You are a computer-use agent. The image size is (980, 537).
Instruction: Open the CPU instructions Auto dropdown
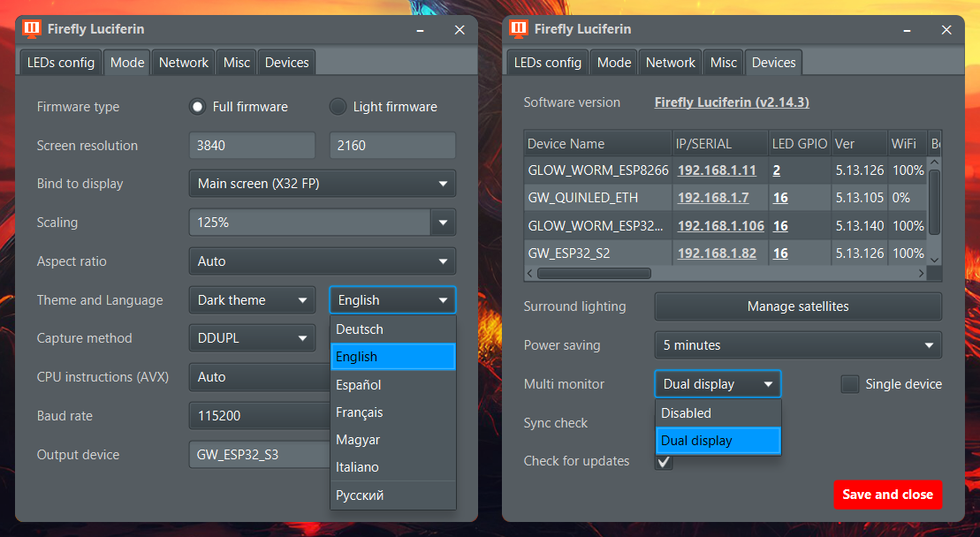260,377
